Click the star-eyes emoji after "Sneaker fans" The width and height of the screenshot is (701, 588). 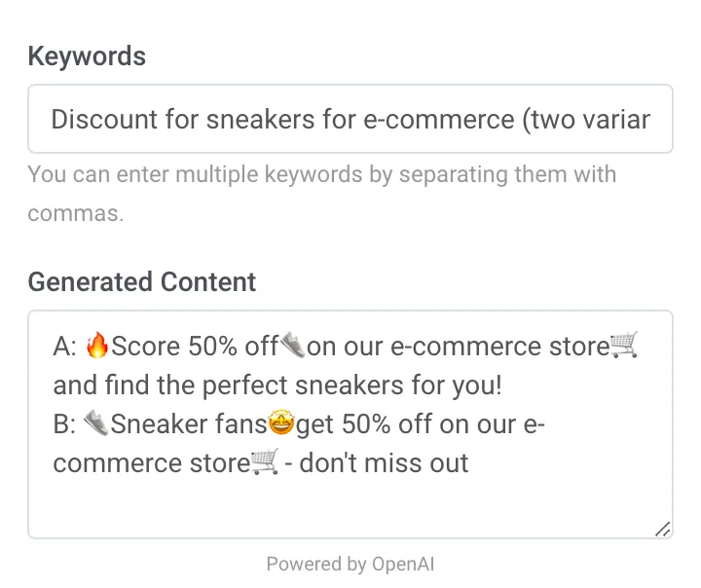point(282,423)
